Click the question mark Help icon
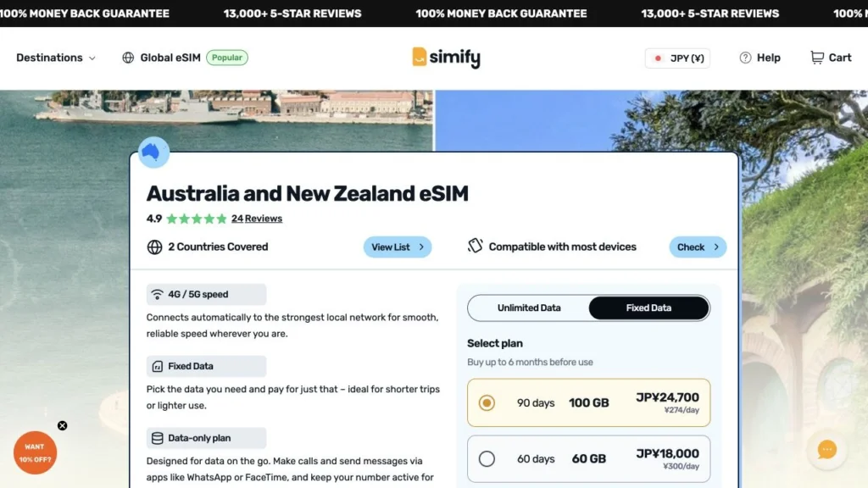The height and width of the screenshot is (488, 868). click(745, 58)
